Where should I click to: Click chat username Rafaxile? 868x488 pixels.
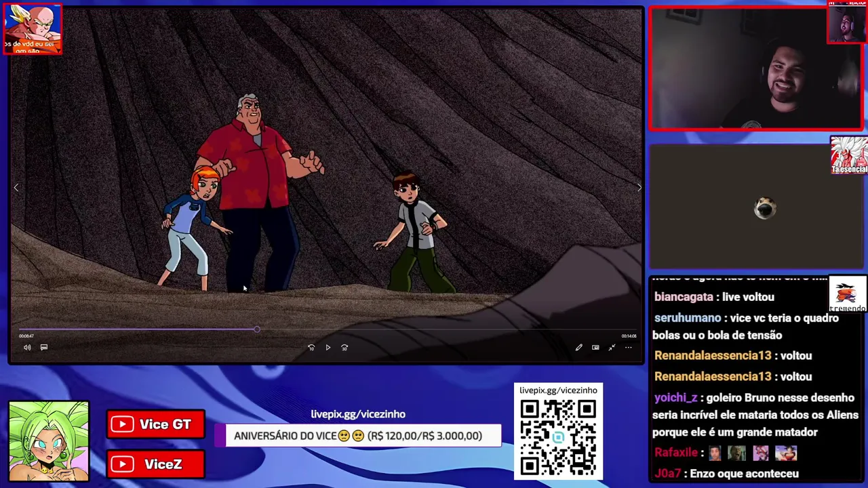[x=676, y=453]
